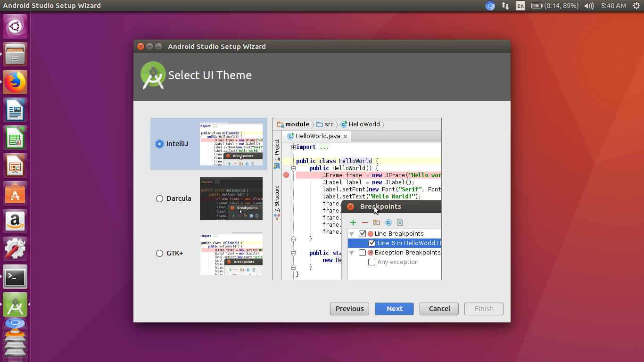Collapse the HelloWorld constructor fold marker

click(x=293, y=168)
